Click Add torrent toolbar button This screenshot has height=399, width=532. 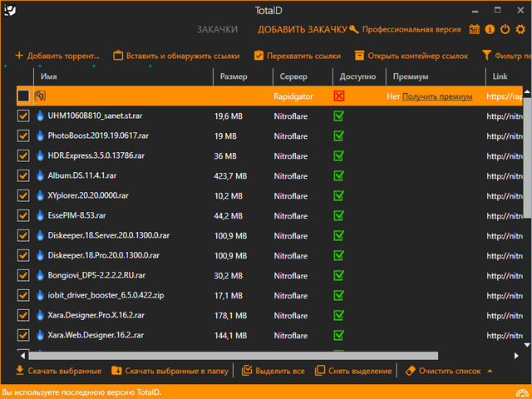click(x=57, y=56)
